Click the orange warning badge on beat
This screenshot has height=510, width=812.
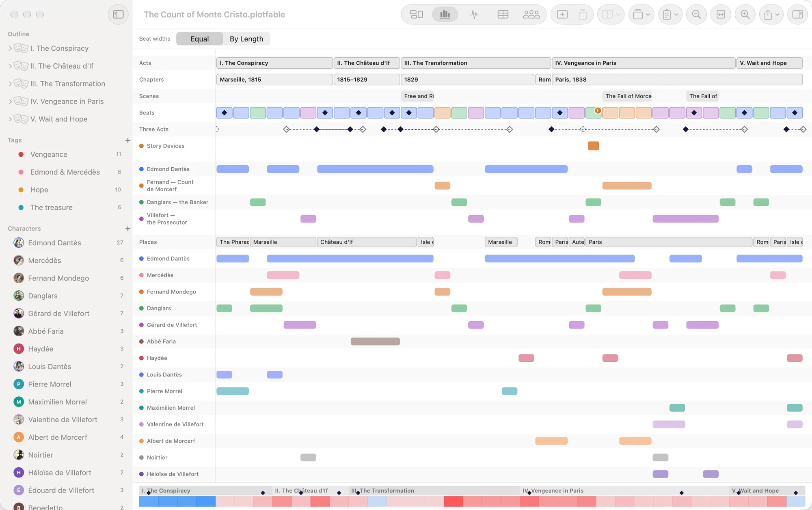(598, 110)
